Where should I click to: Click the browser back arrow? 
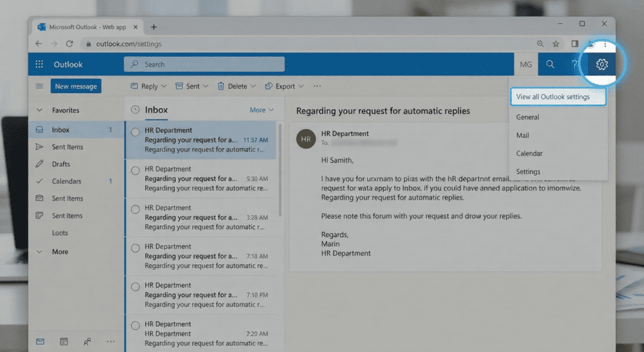tap(38, 43)
